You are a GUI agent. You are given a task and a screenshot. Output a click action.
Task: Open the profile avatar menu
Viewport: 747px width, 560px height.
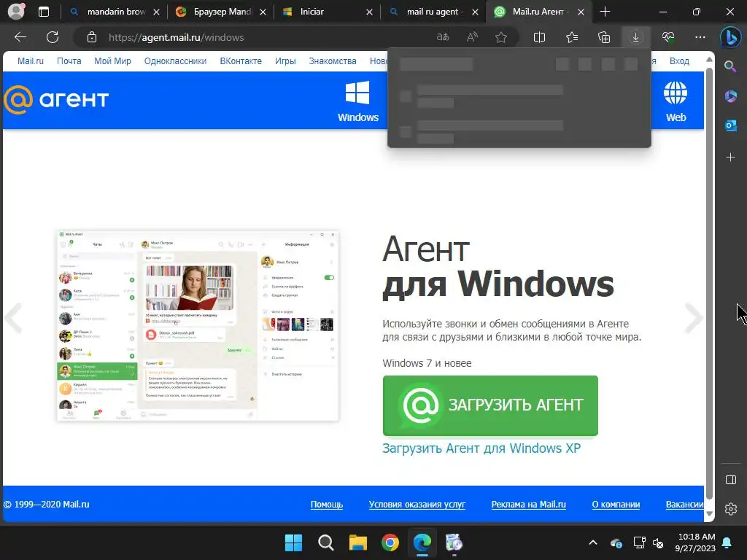[16, 12]
